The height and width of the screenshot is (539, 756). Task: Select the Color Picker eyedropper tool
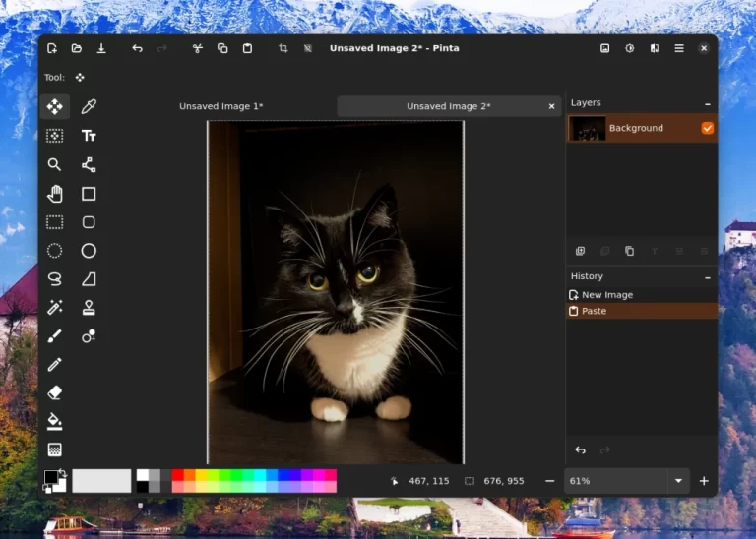[89, 106]
